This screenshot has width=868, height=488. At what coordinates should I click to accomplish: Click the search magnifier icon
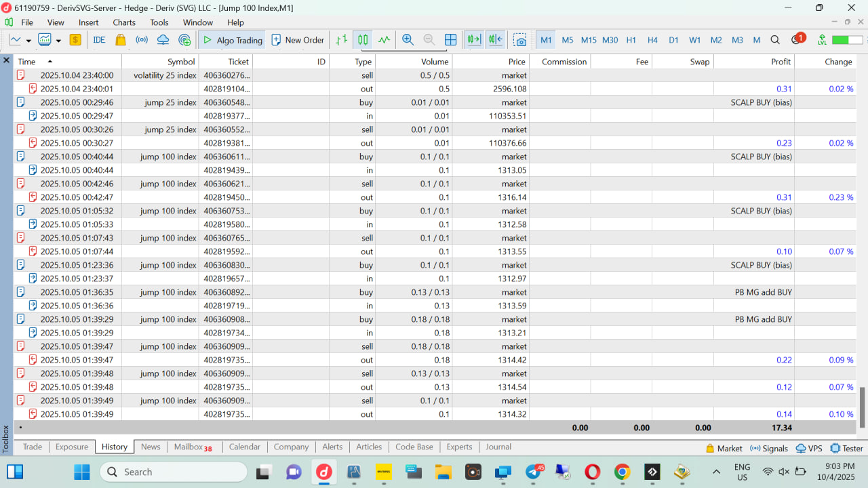coord(775,40)
